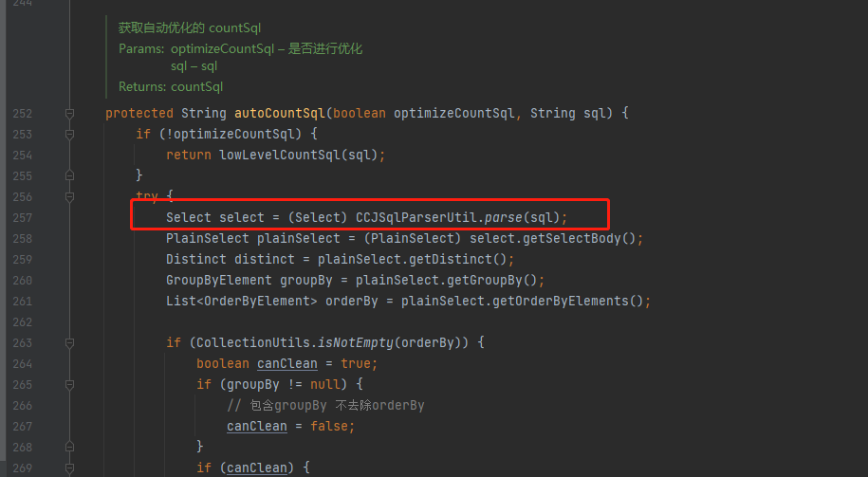Click optimizeCountSql in the rendered doc Params

click(x=223, y=48)
